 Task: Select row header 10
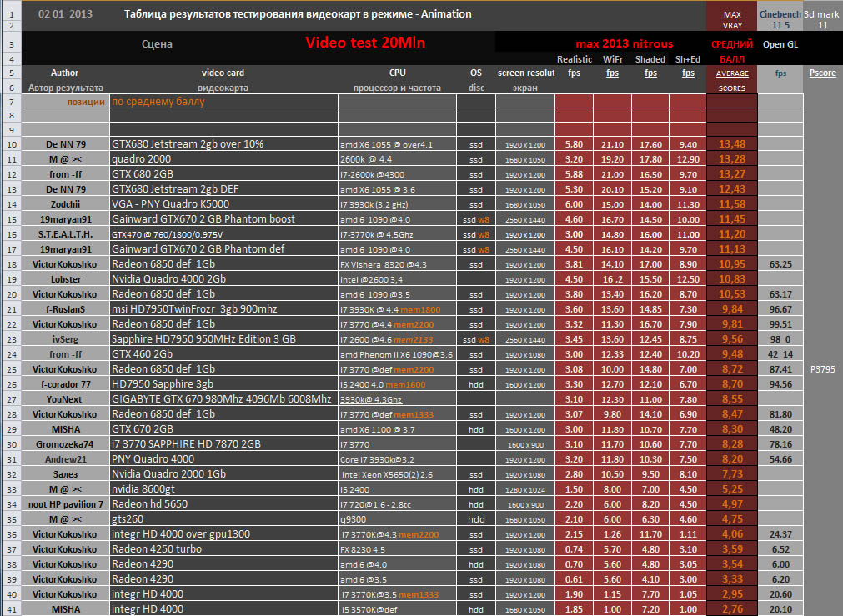coord(12,144)
